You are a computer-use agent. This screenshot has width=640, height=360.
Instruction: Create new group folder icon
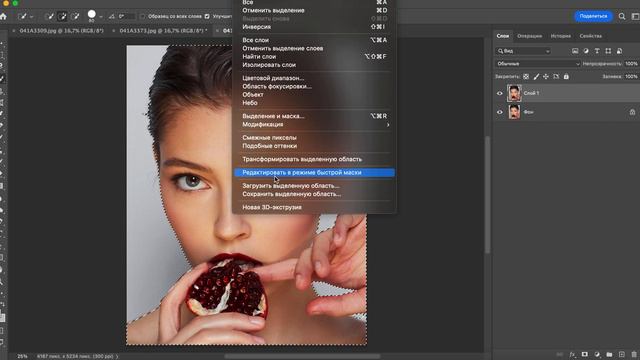pyautogui.click(x=609, y=355)
